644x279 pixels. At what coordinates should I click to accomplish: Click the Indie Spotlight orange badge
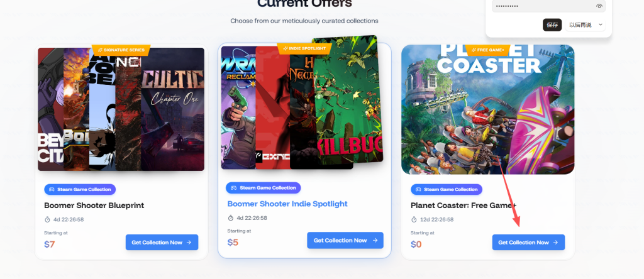pyautogui.click(x=304, y=48)
